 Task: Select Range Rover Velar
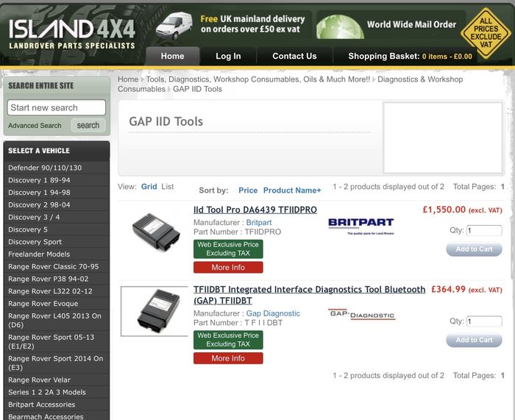coord(57,380)
